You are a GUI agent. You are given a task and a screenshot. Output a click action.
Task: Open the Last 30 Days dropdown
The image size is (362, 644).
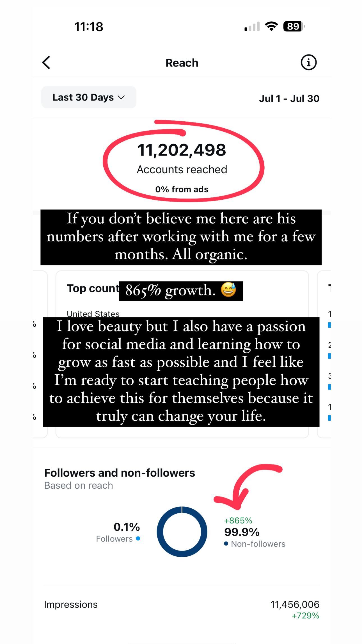tap(89, 97)
